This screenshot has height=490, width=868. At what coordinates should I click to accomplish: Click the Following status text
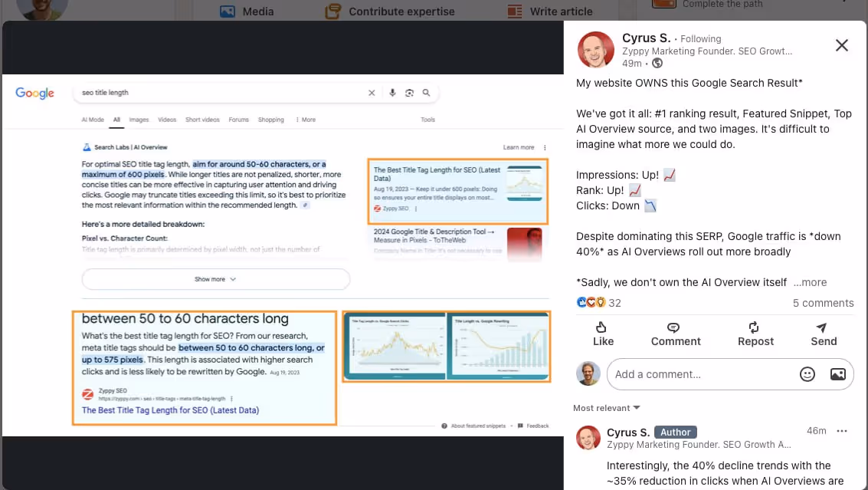click(701, 39)
